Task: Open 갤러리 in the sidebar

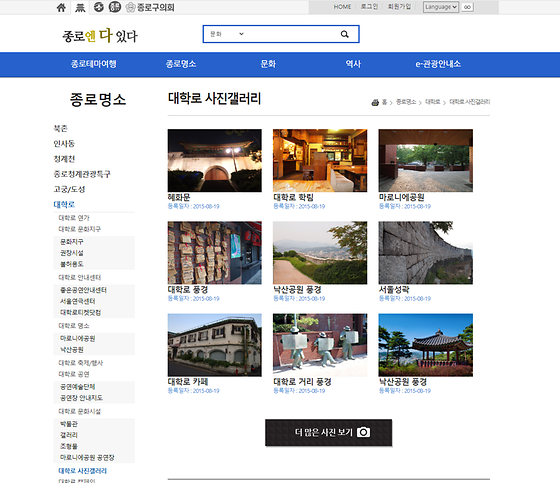Action: pos(69,435)
